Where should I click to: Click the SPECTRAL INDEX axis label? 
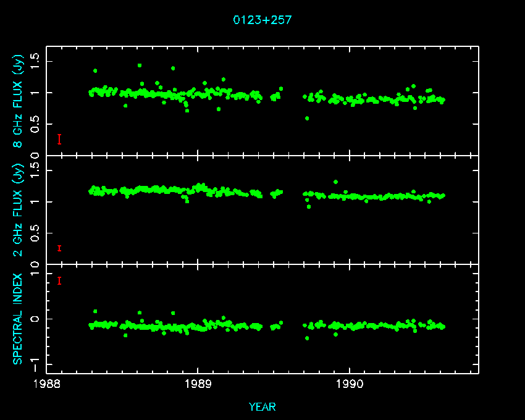click(19, 319)
